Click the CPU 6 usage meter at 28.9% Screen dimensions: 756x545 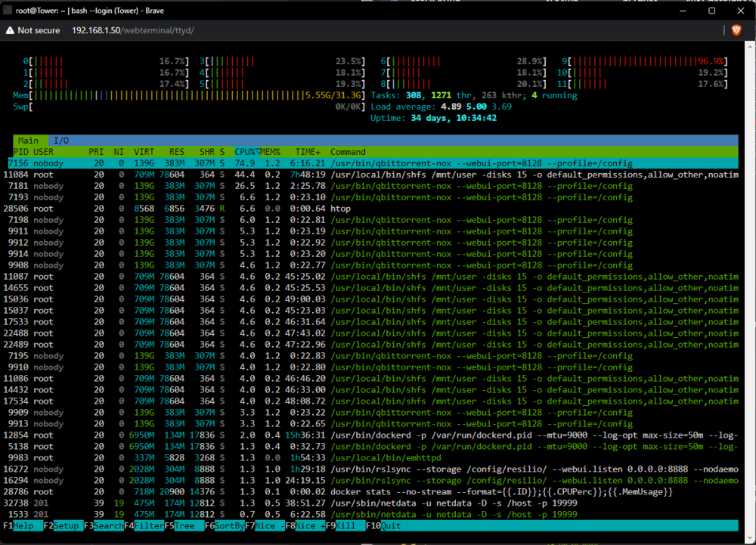(463, 61)
